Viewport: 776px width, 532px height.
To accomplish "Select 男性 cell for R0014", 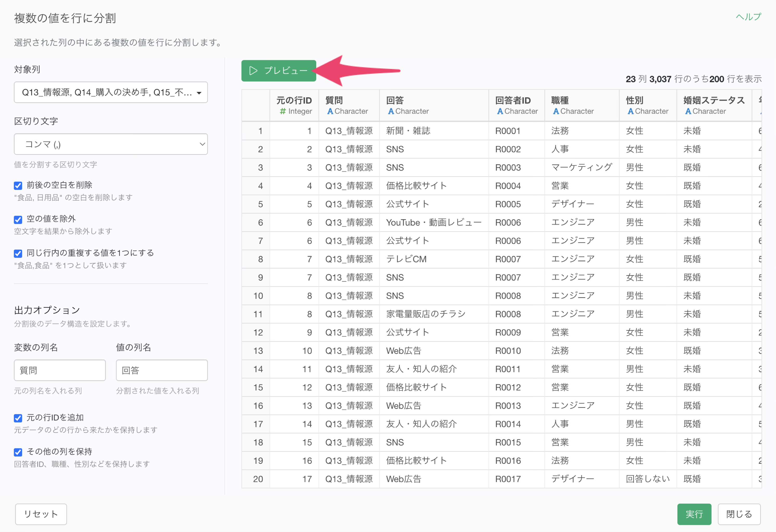I will 648,424.
